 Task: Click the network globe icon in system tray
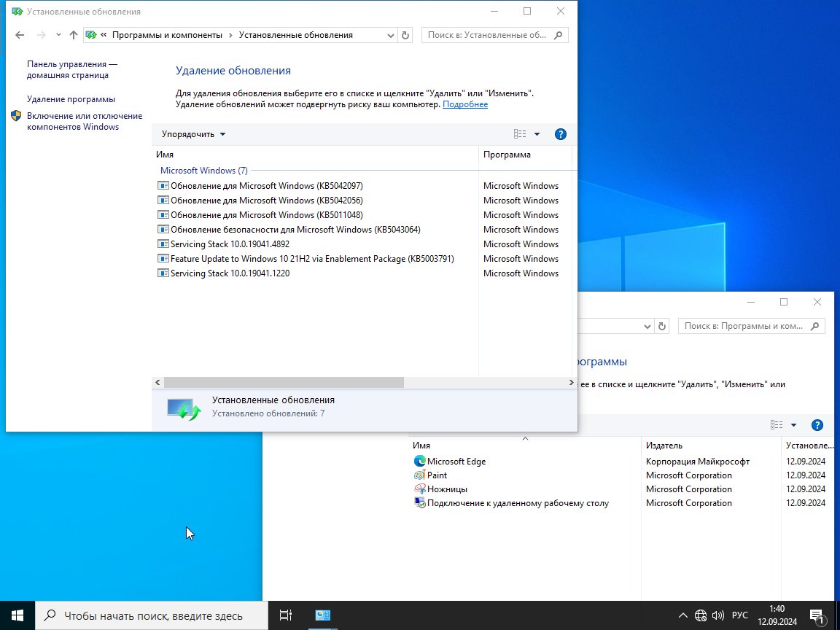(x=700, y=615)
